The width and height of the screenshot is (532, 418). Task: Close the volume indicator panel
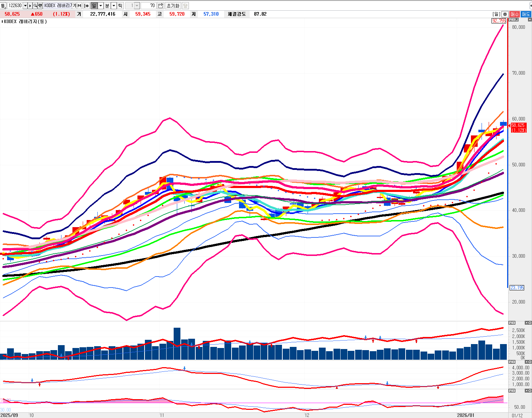(530, 323)
